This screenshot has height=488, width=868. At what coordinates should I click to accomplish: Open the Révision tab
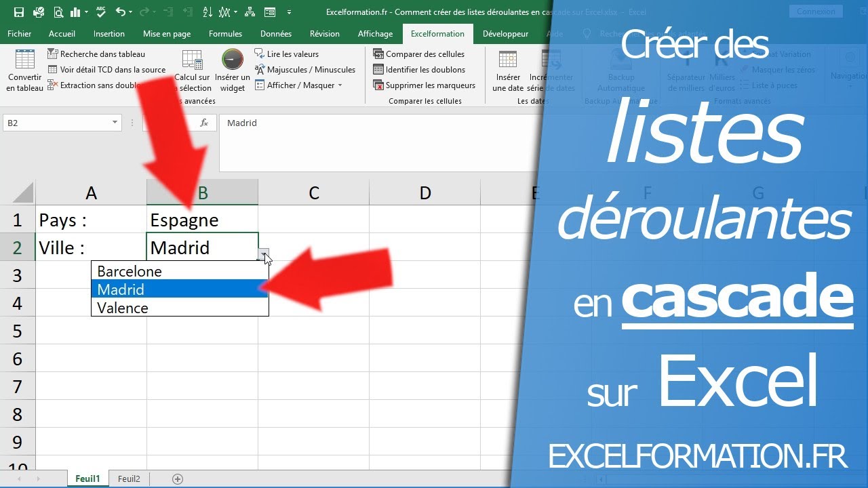325,34
